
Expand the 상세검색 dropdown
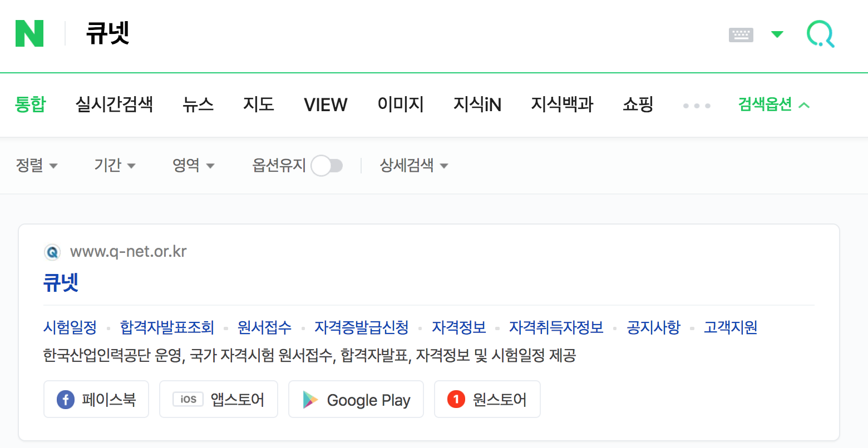click(413, 165)
